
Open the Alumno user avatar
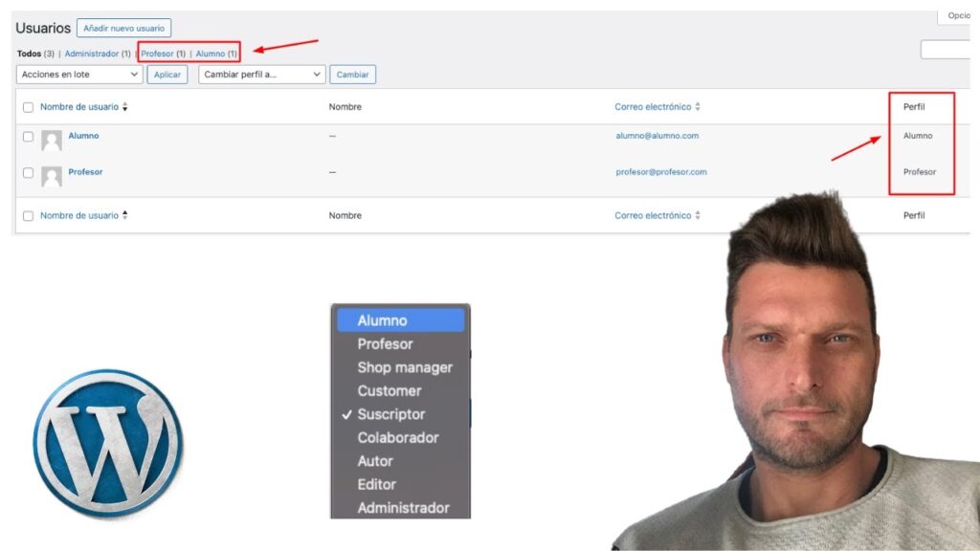pyautogui.click(x=52, y=141)
